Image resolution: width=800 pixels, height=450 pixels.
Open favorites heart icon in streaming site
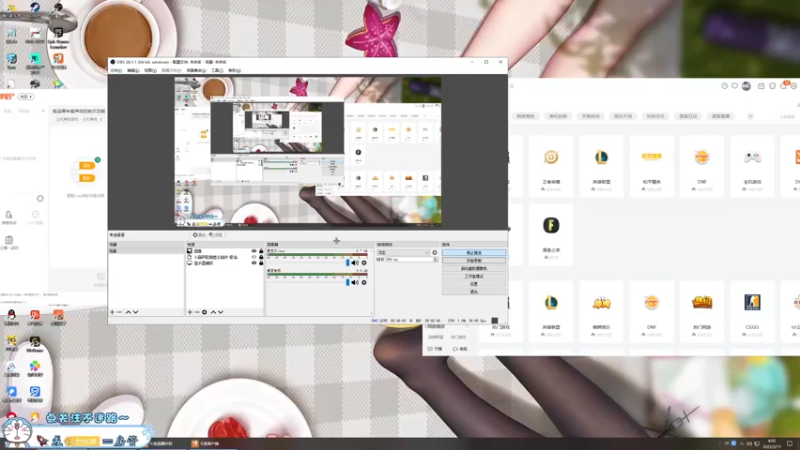pos(735,86)
